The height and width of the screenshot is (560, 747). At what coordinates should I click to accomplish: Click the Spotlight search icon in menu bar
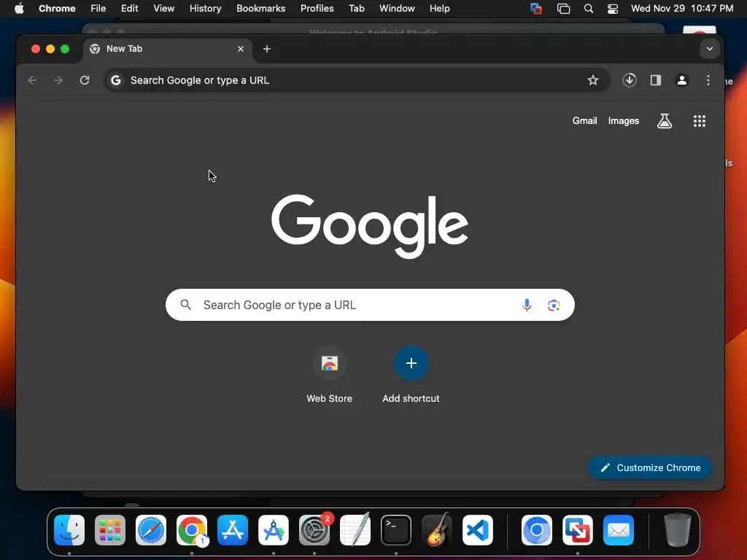coord(589,8)
